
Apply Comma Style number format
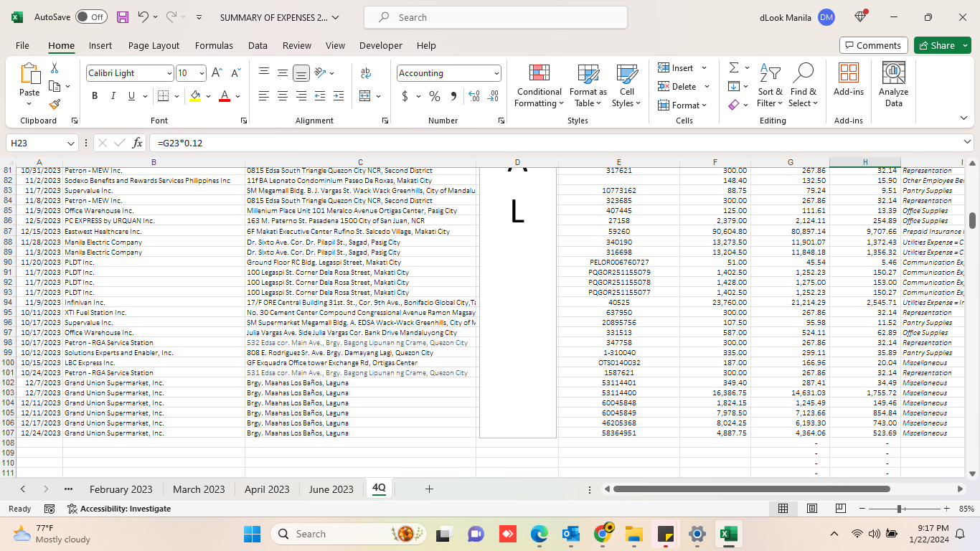tap(453, 96)
